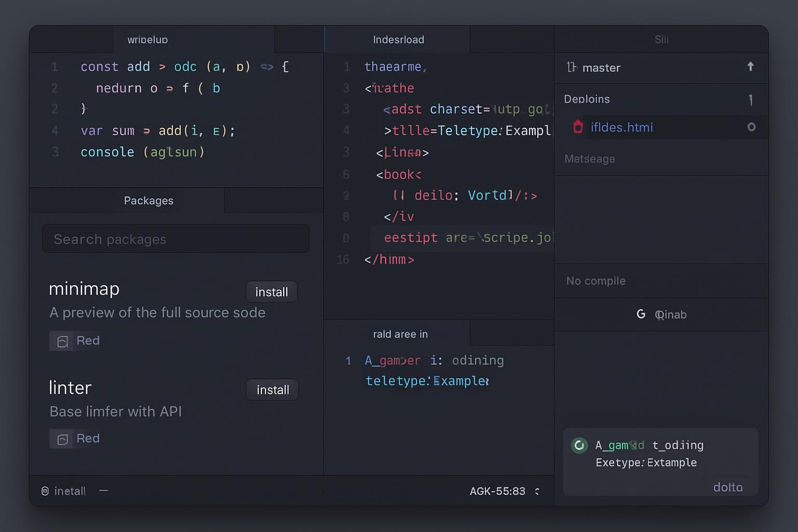Viewport: 798px width, 532px height.
Task: Click the package icon under linter
Action: coord(63,439)
